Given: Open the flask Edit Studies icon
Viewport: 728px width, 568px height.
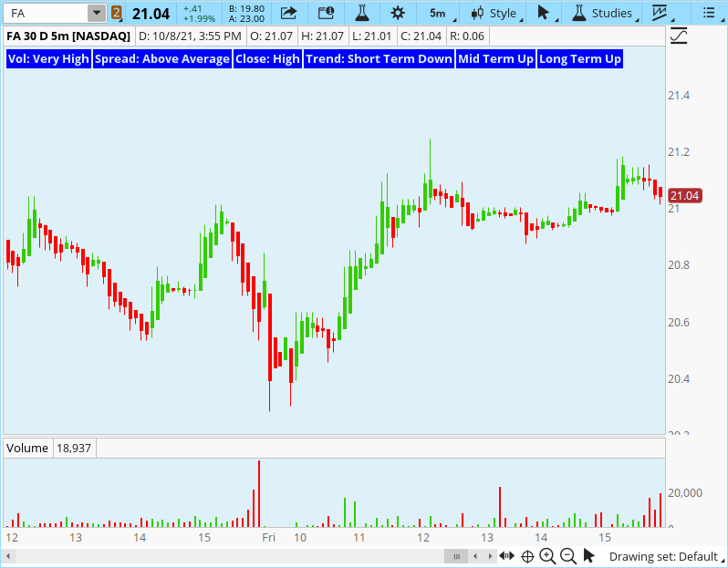Looking at the screenshot, I should [361, 13].
